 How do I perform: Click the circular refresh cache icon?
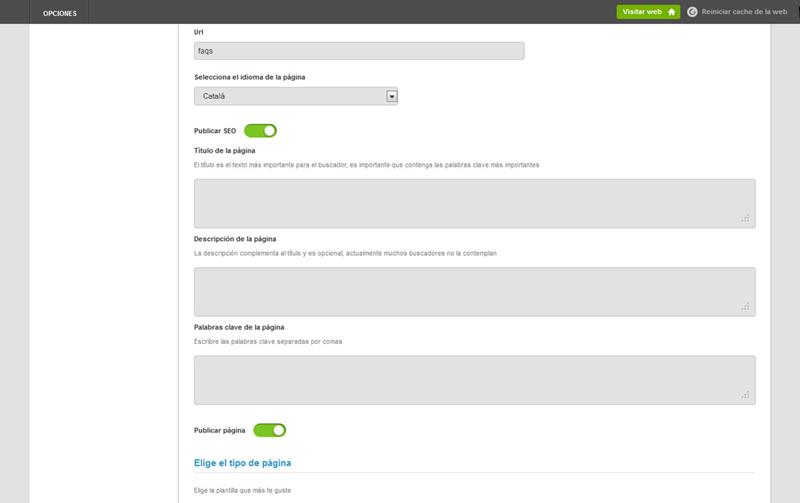tap(692, 12)
